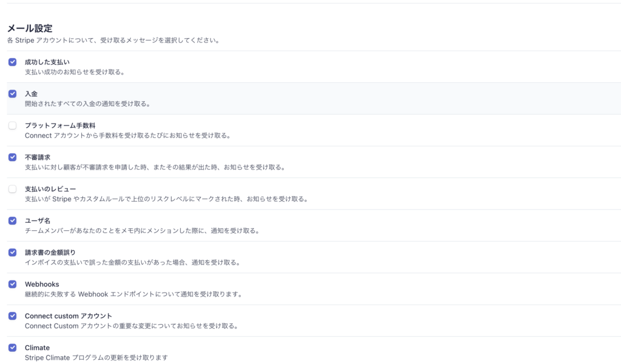This screenshot has height=364, width=621.
Task: Uncheck the 入金 notification checkbox
Action: [x=12, y=94]
